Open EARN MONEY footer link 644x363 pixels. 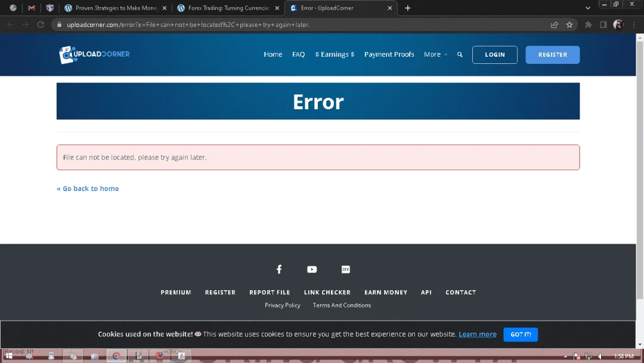pyautogui.click(x=386, y=293)
